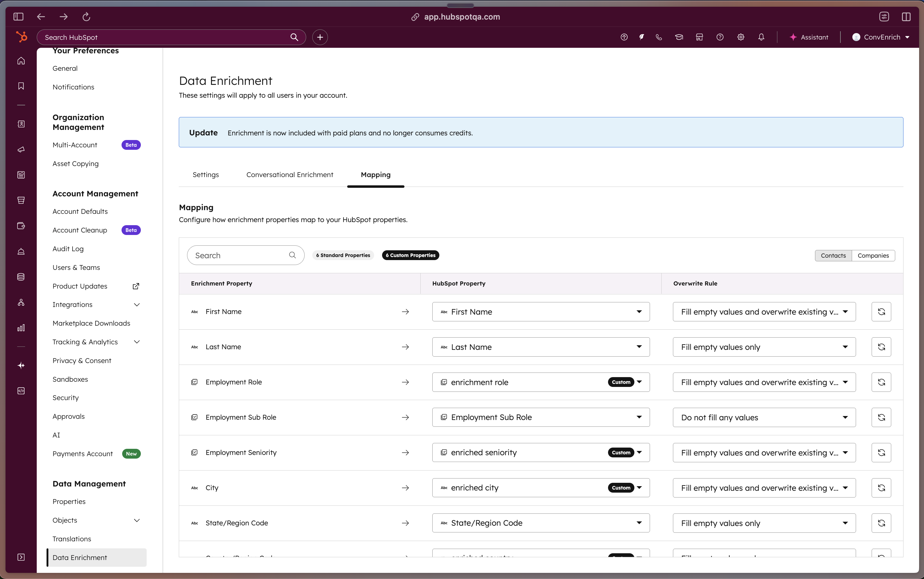Go to Users & Teams settings
The height and width of the screenshot is (579, 924).
76,267
